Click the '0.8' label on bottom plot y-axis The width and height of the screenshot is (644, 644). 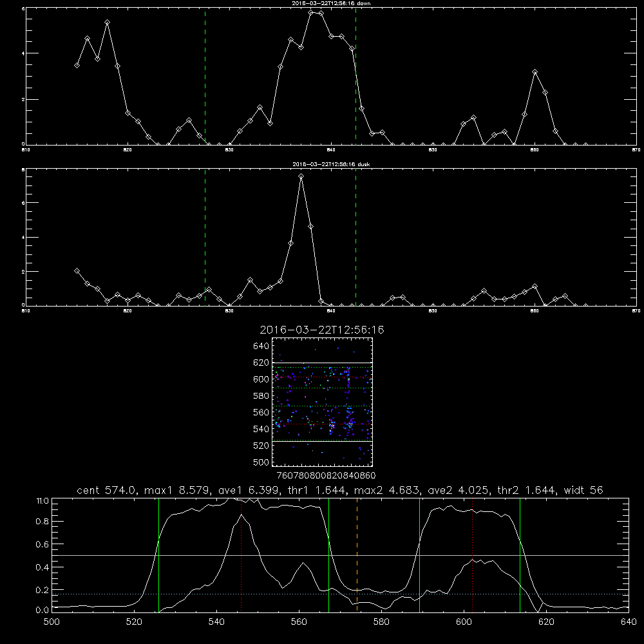[x=43, y=522]
